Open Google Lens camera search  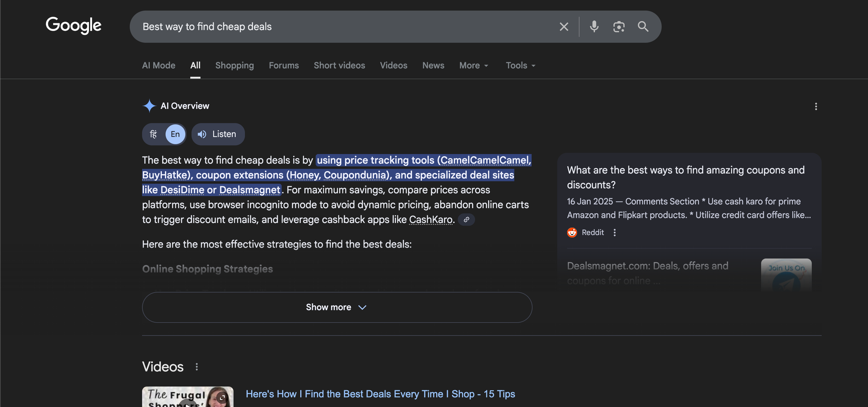click(619, 26)
